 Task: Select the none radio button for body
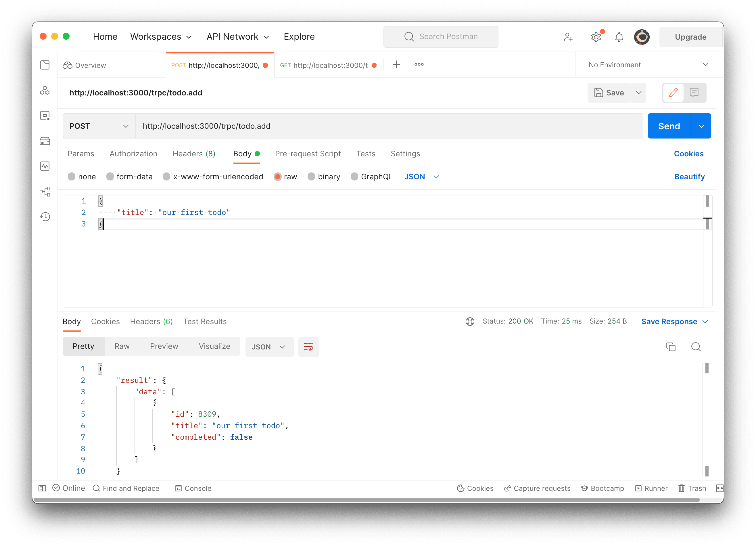tap(71, 177)
